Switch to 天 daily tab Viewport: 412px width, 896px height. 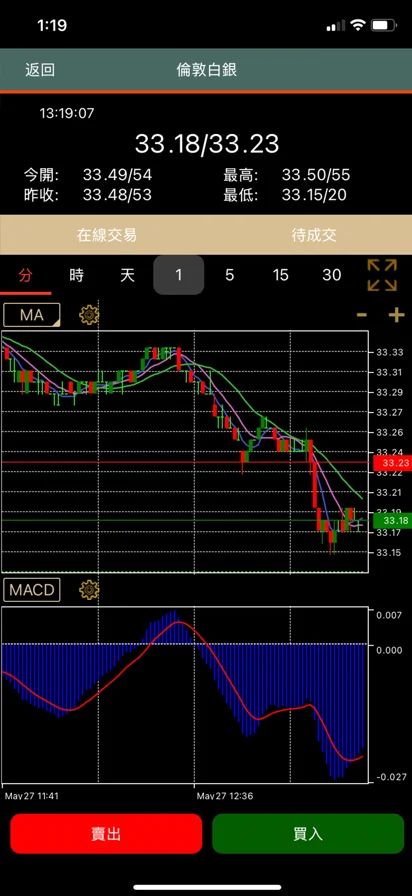point(127,275)
